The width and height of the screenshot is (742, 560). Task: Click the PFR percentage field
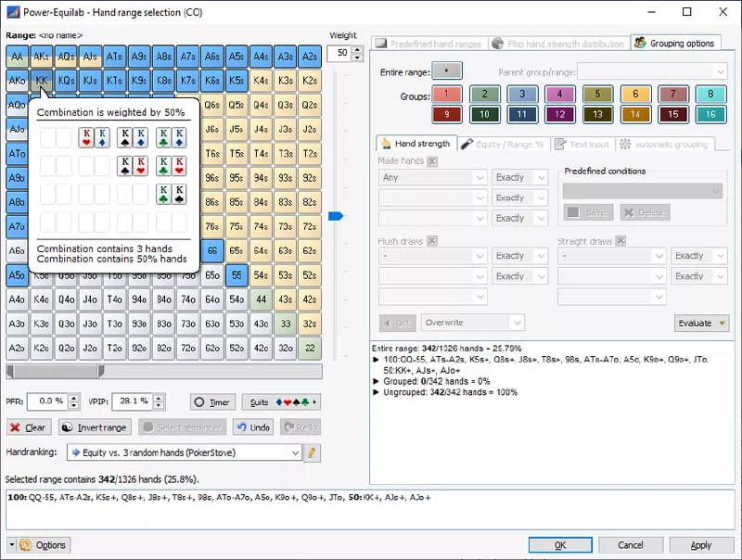click(49, 401)
